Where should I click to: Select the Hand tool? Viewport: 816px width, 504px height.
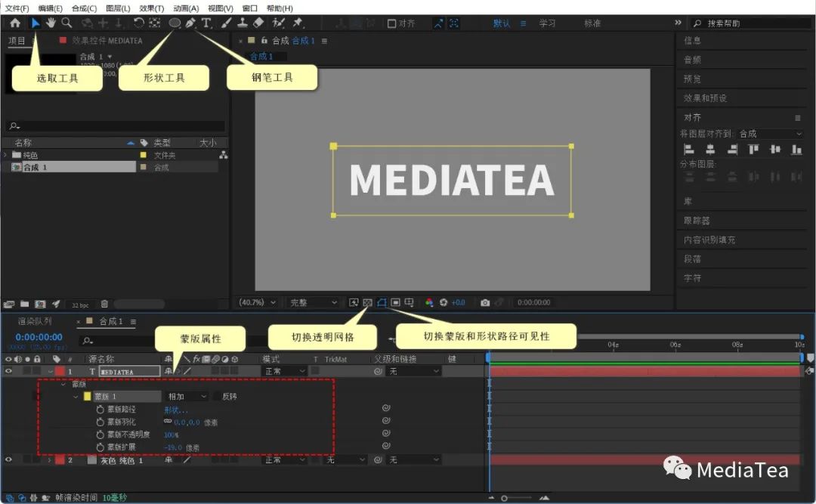pos(51,23)
